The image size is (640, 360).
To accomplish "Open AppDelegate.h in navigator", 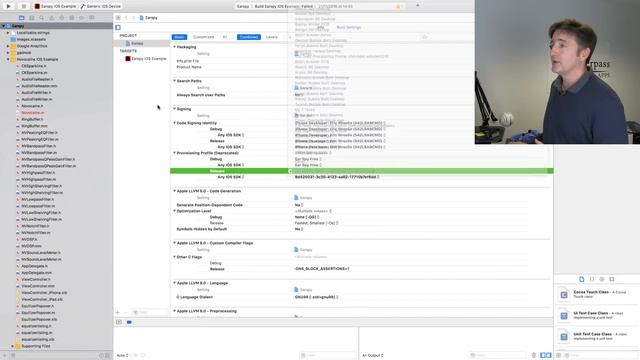I will (x=34, y=266).
